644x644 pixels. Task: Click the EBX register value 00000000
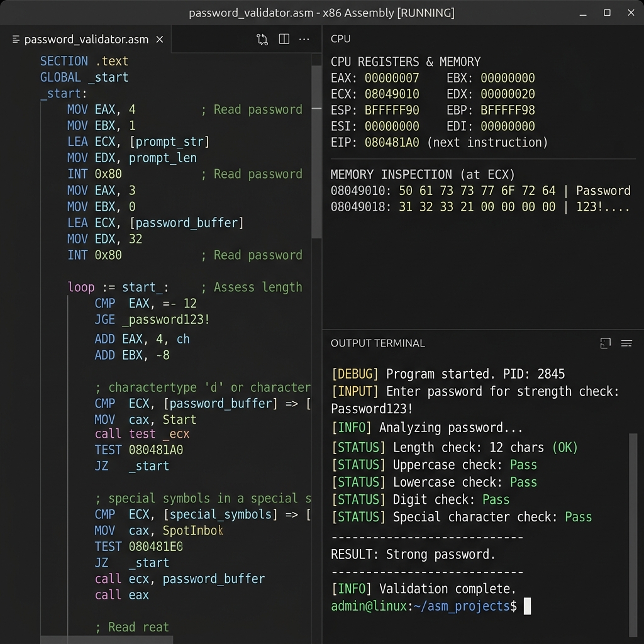pyautogui.click(x=508, y=78)
